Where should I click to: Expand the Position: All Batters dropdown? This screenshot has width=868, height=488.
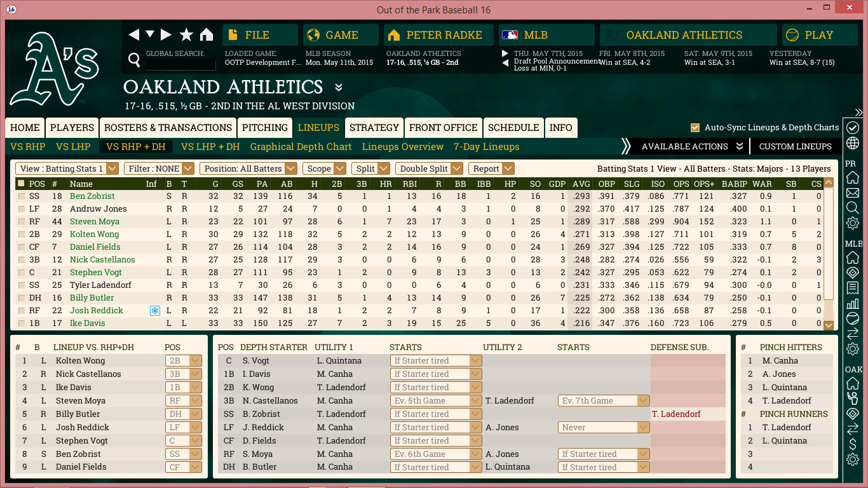coord(248,168)
